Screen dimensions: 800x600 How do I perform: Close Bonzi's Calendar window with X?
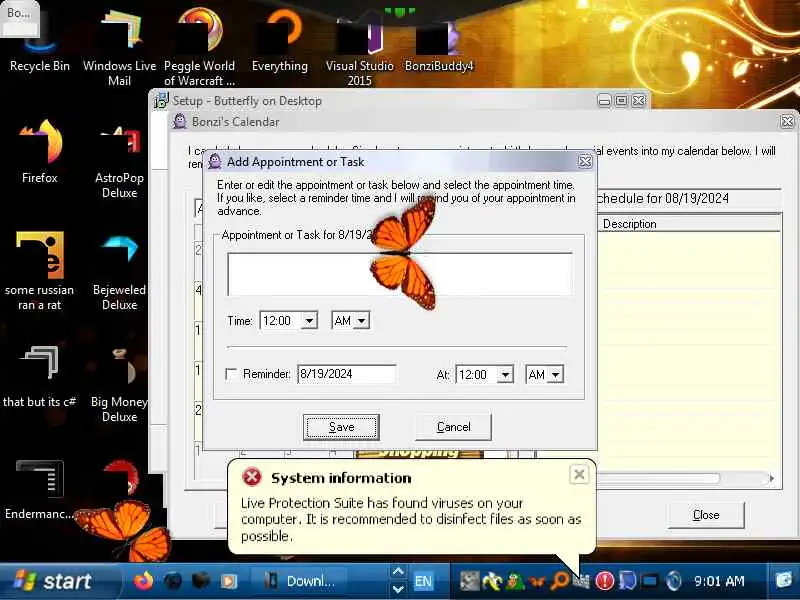pos(787,121)
